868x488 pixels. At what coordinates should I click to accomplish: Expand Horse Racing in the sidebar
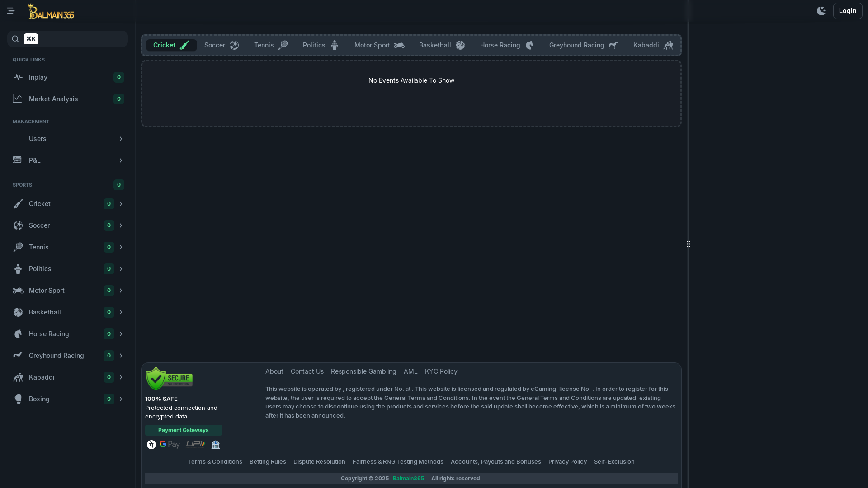121,334
